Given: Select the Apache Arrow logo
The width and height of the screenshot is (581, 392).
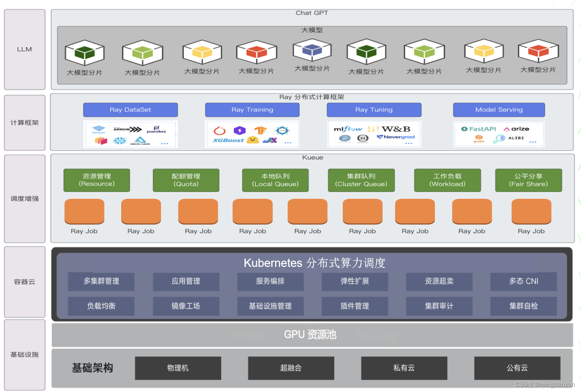Looking at the screenshot, I should tap(128, 129).
